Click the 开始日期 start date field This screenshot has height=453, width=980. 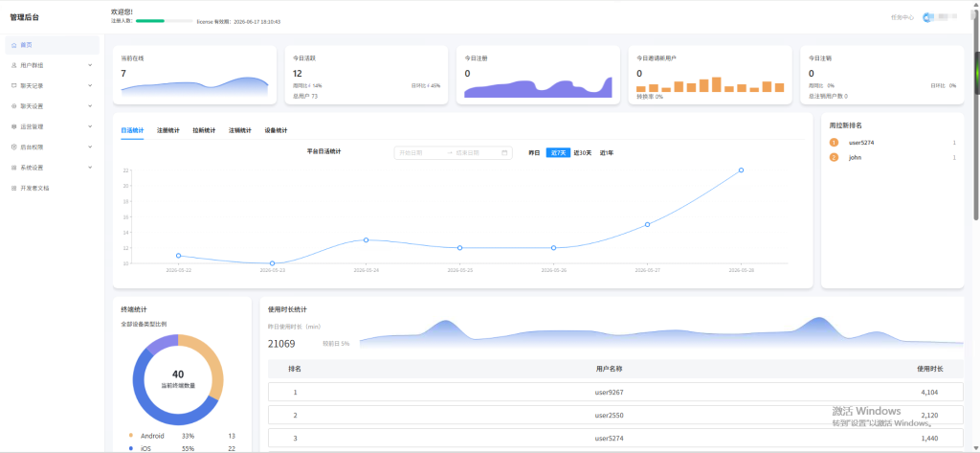(x=419, y=152)
